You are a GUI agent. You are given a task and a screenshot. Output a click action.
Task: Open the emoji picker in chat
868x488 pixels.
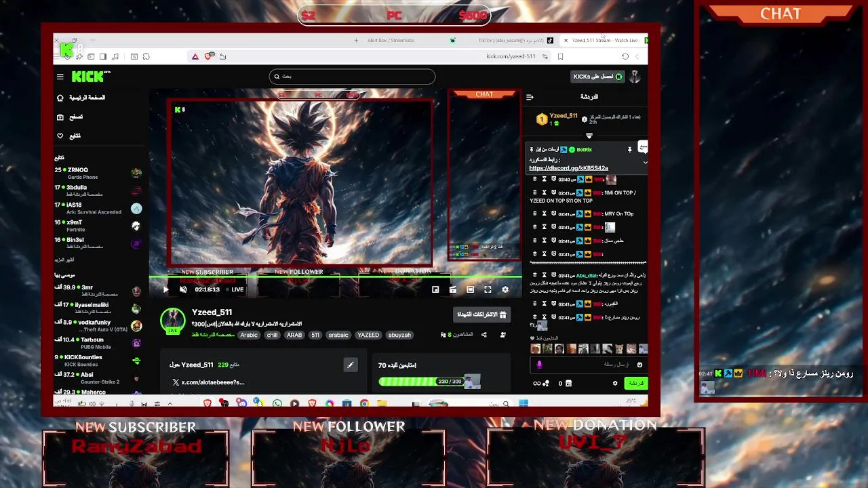[x=639, y=365]
